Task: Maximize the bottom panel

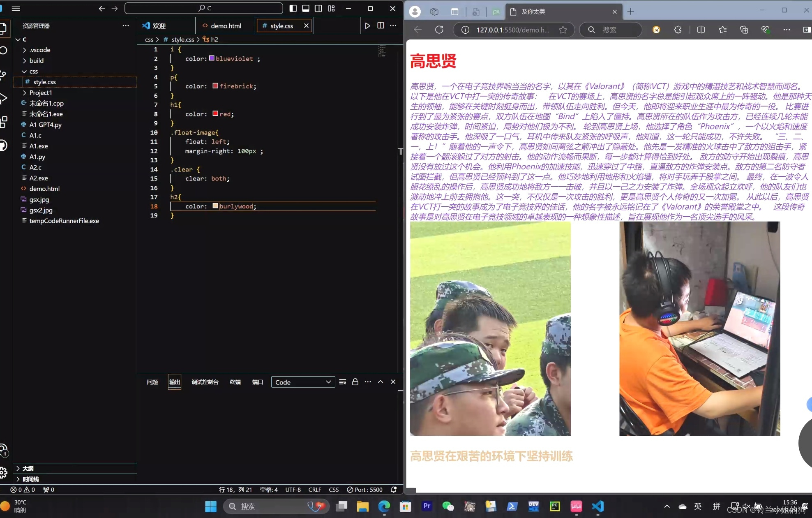Action: (x=381, y=382)
